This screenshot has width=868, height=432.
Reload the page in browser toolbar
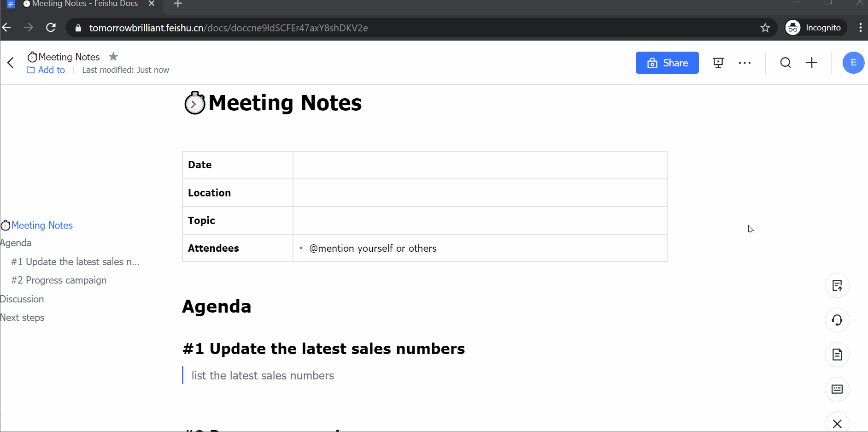(x=51, y=28)
